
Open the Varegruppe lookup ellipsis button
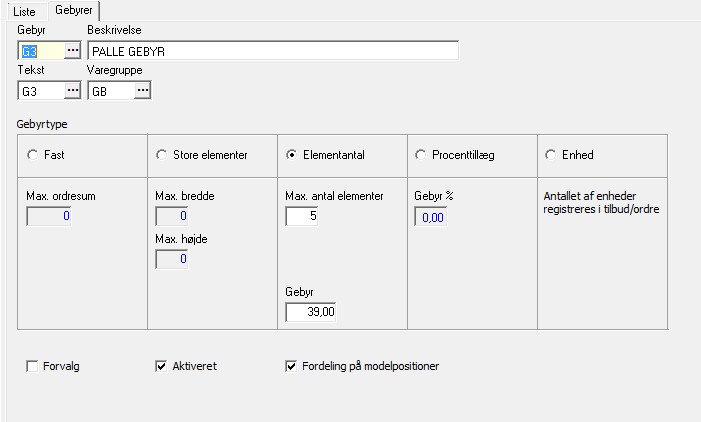click(142, 91)
